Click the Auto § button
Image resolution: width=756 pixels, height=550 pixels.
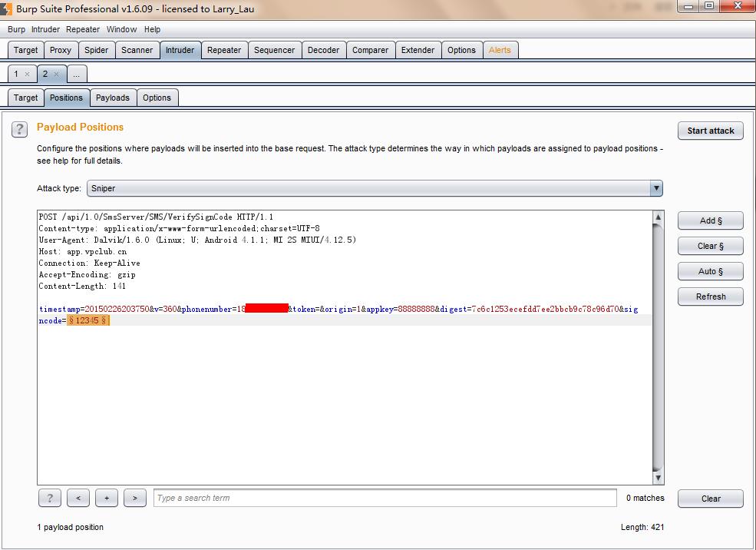click(710, 271)
